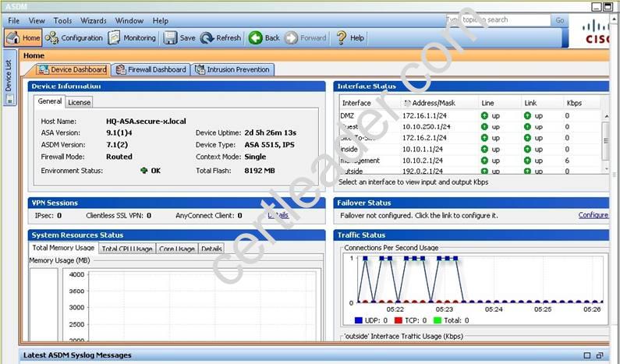Click the Go search button
Screen dimensions: 620x364
[x=559, y=19]
